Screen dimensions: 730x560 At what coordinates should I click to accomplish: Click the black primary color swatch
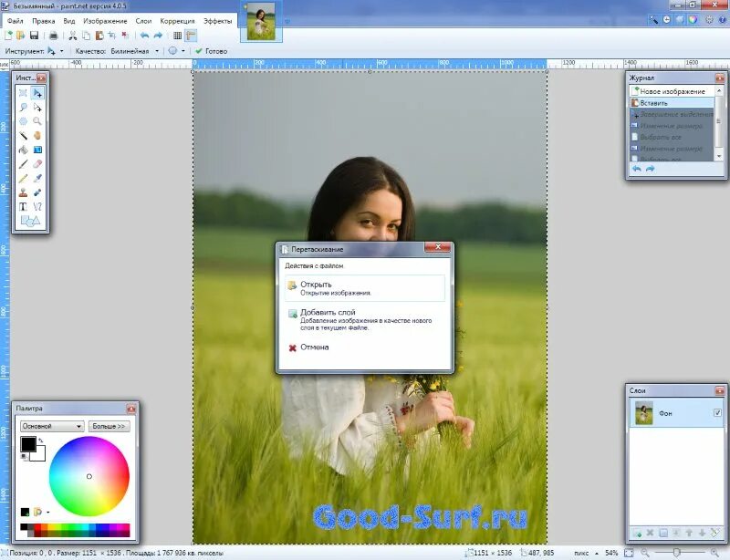coord(28,444)
